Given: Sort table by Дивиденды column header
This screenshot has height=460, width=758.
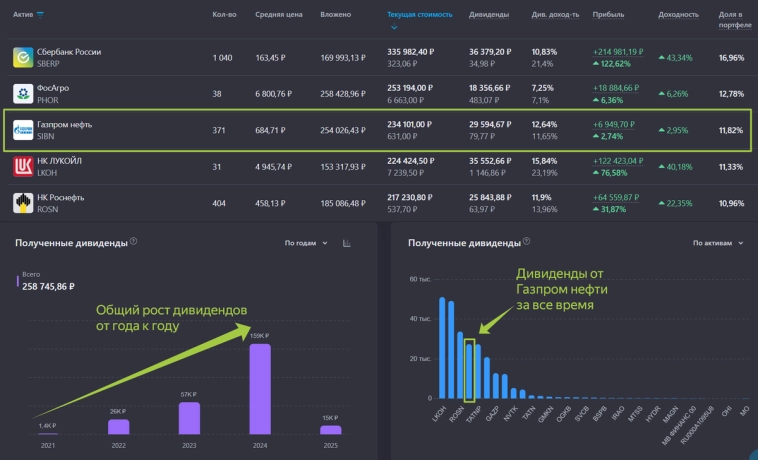Looking at the screenshot, I should tap(488, 15).
